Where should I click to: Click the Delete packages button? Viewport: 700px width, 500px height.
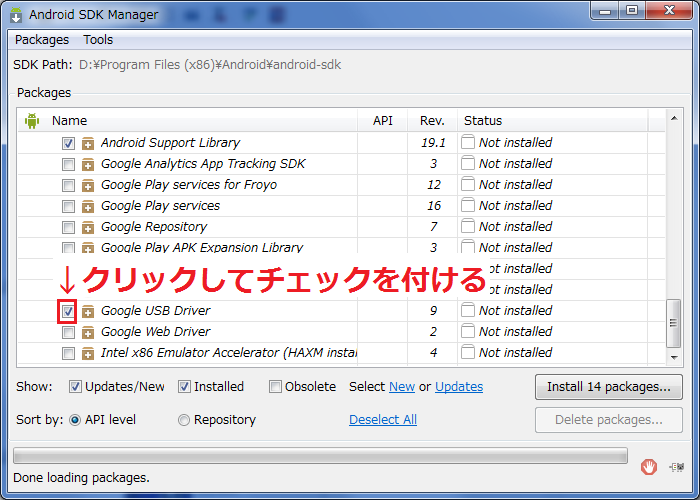coord(608,420)
